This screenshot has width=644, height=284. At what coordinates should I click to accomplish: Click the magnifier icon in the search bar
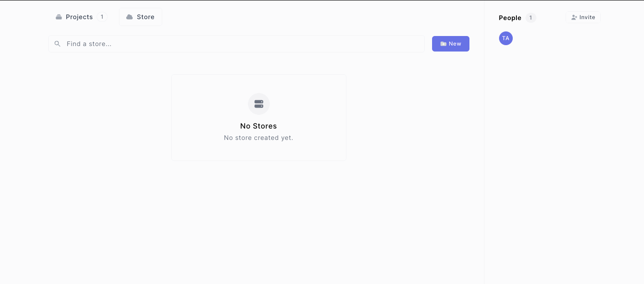[x=57, y=44]
